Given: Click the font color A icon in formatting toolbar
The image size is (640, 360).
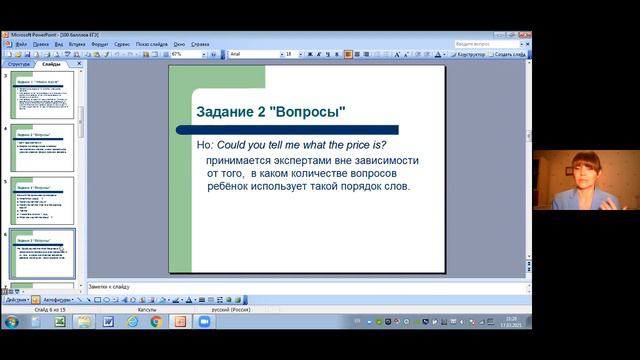Looking at the screenshot, I should click(438, 54).
